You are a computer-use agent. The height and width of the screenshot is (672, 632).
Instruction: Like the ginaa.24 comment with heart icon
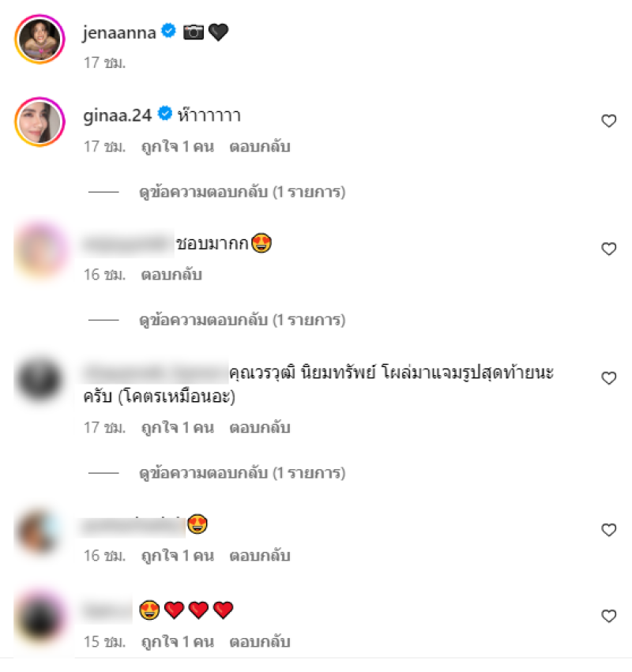coord(608,121)
